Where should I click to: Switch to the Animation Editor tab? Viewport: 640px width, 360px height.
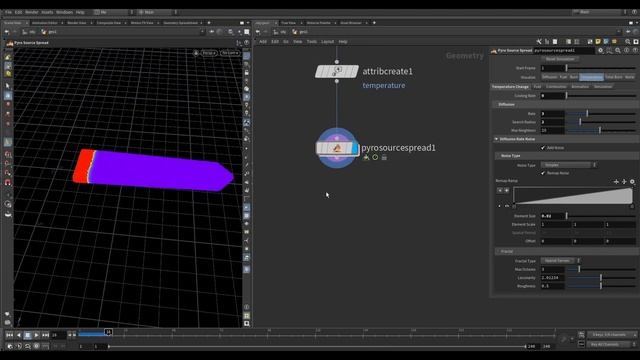pos(45,23)
